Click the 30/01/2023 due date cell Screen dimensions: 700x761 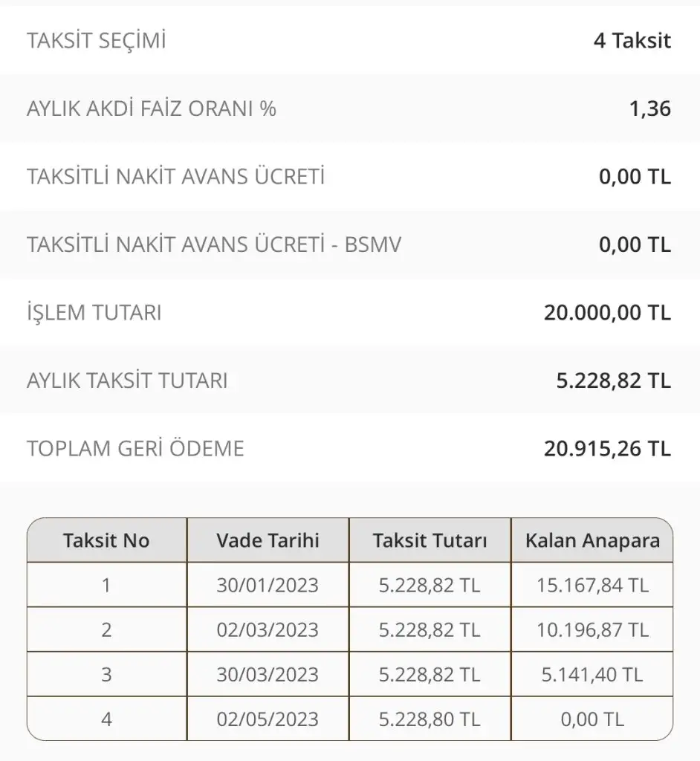click(268, 586)
